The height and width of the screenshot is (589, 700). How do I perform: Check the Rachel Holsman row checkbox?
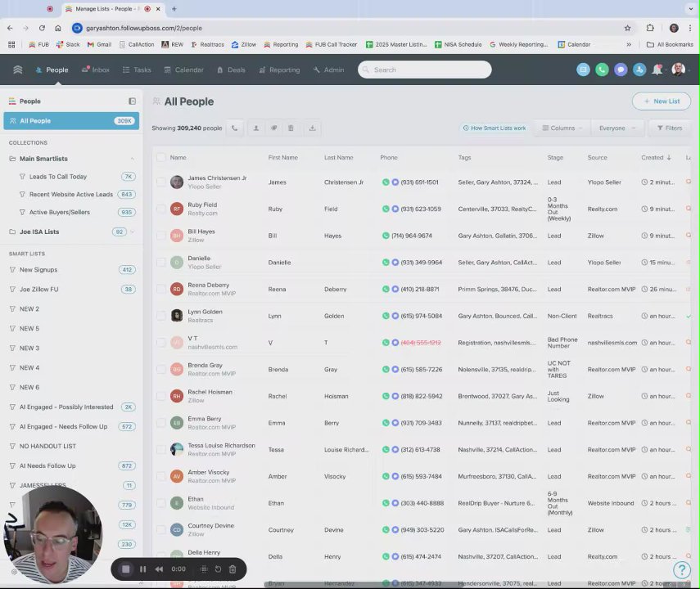(160, 396)
